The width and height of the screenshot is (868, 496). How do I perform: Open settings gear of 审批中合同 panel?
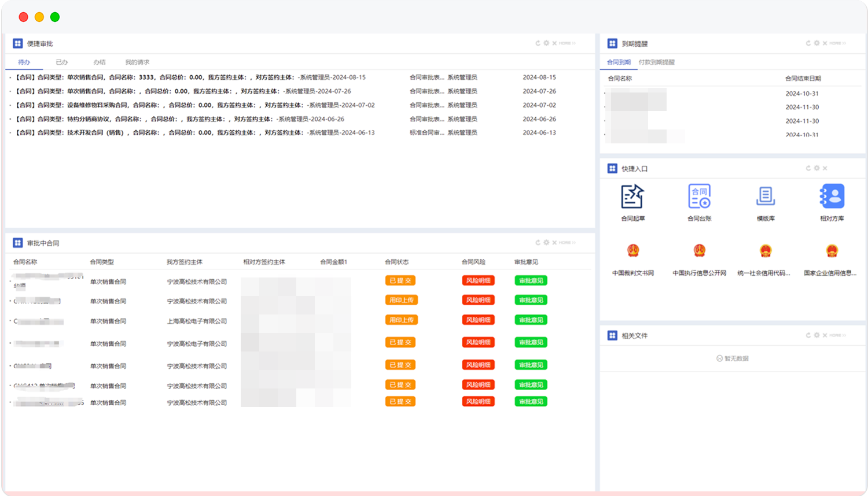point(546,243)
